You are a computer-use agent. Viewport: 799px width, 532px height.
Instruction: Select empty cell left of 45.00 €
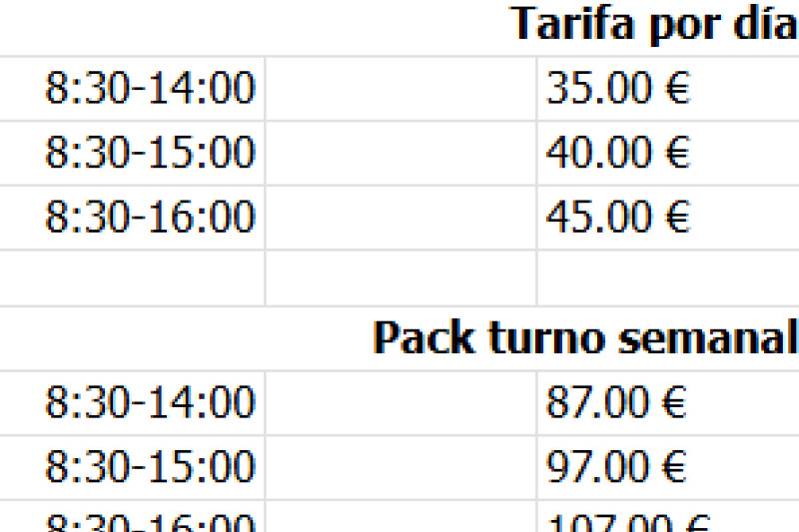399,217
